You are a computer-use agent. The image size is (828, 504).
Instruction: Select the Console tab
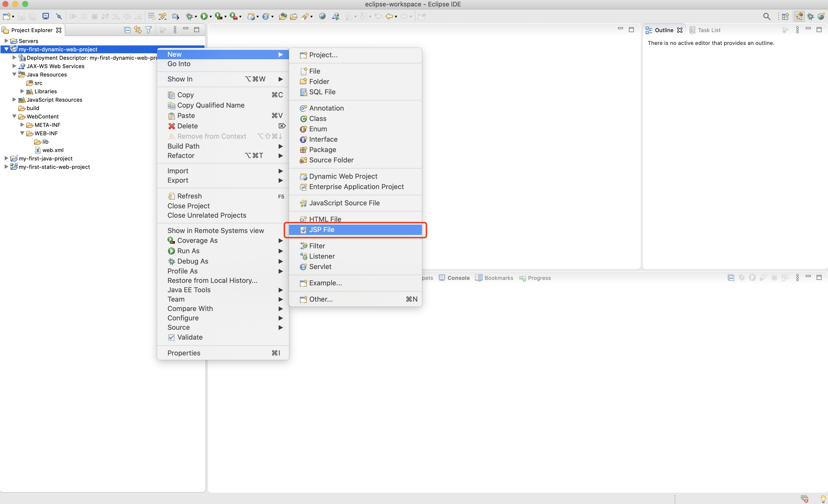point(454,278)
